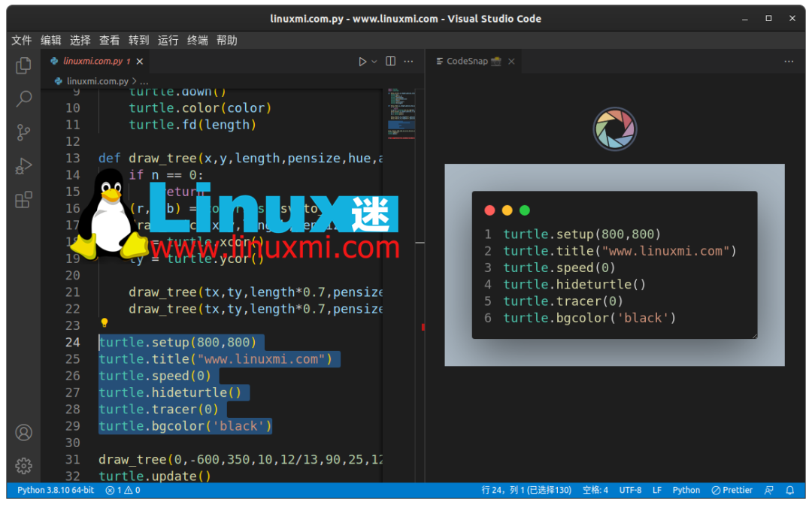Click the notifications bell in status bar

(789, 490)
